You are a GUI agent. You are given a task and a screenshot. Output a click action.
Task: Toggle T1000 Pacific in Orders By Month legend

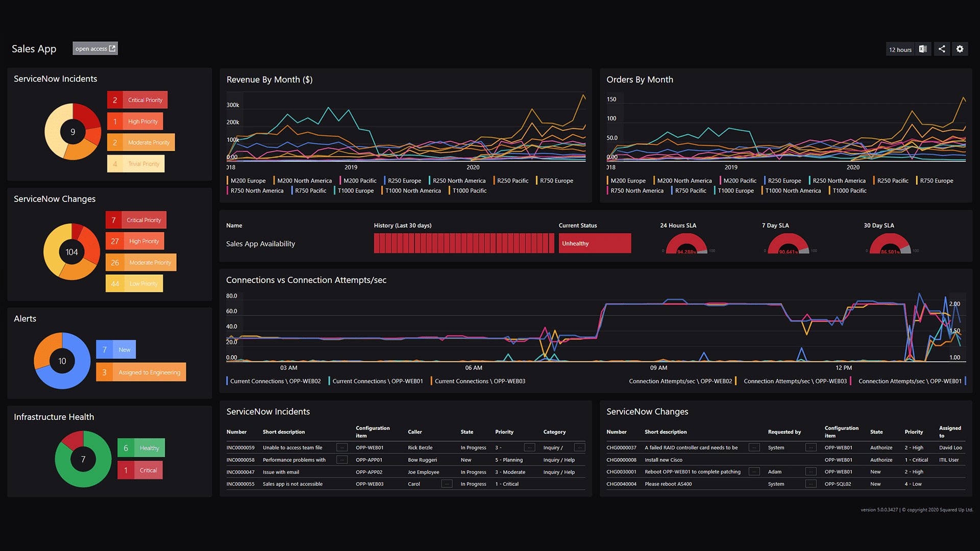[x=849, y=190]
